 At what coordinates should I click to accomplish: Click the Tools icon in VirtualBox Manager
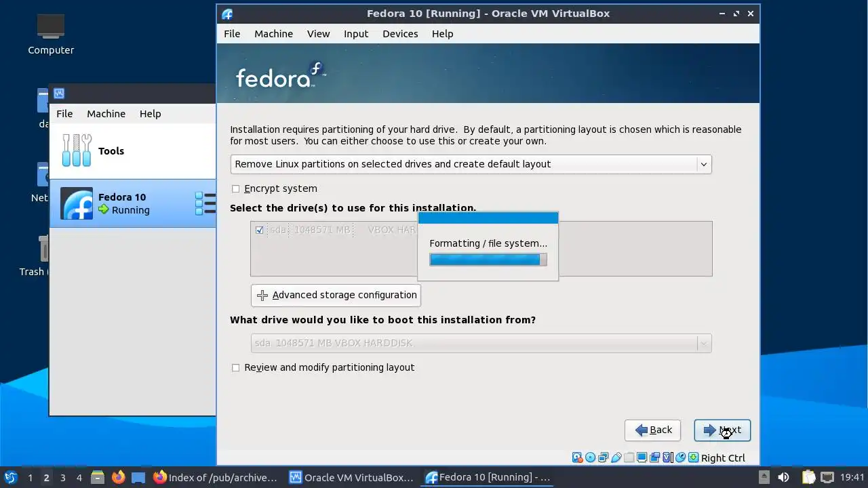[x=77, y=150]
